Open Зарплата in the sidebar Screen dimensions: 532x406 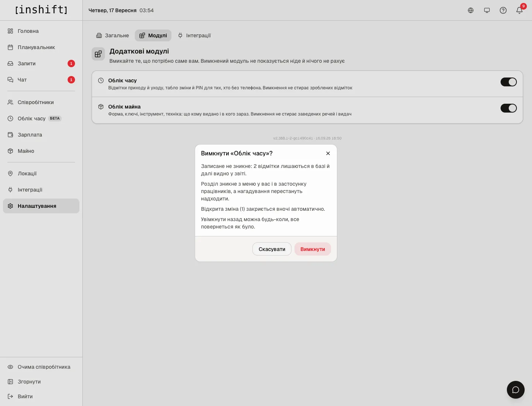click(41, 135)
